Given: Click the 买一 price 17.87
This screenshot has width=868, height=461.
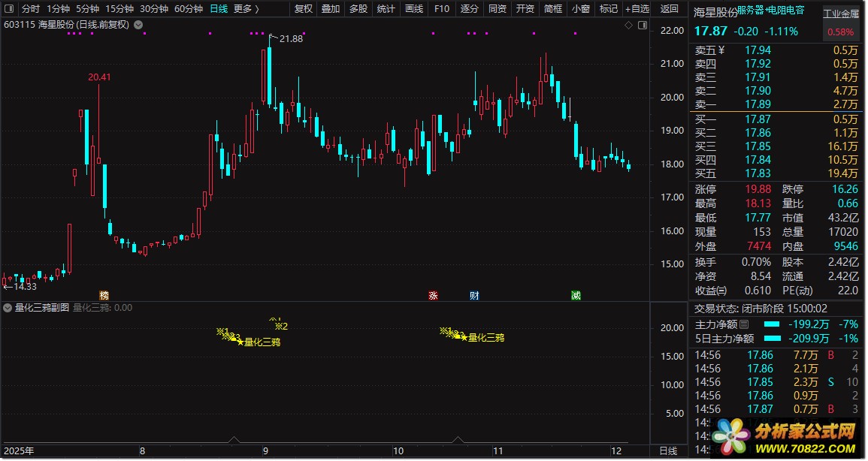Looking at the screenshot, I should [758, 119].
